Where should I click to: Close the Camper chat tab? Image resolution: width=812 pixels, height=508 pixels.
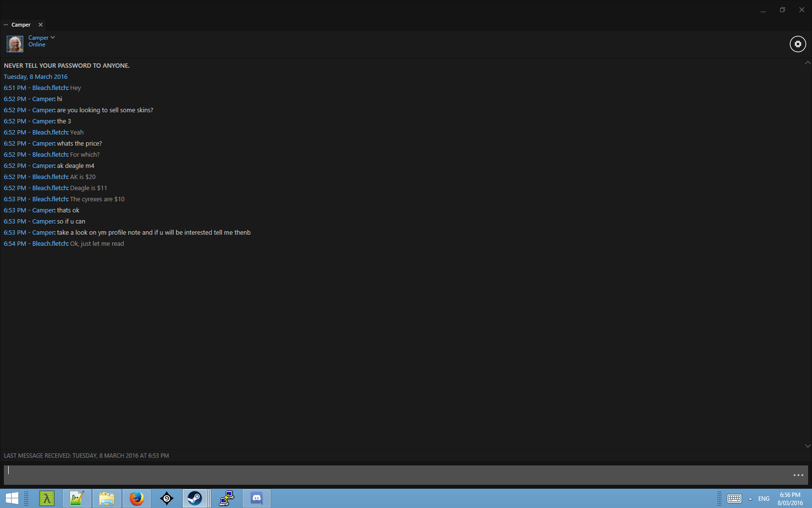point(41,25)
